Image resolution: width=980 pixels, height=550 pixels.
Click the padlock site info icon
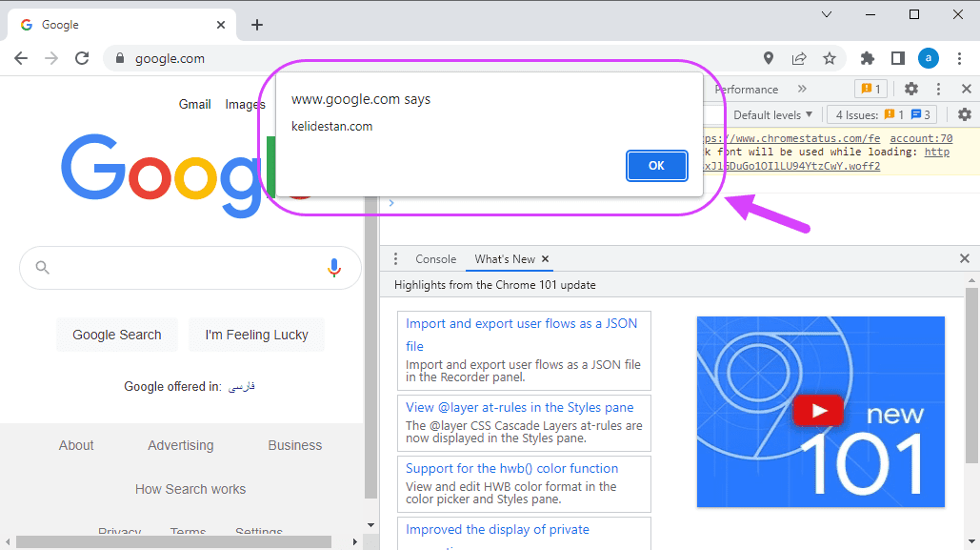[x=119, y=58]
